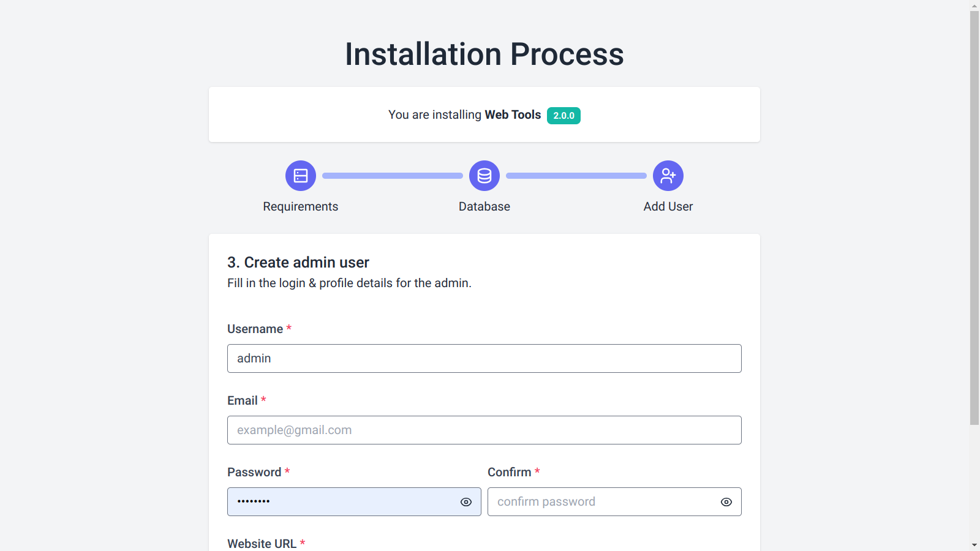The width and height of the screenshot is (980, 551).
Task: Click the Requirements step server icon
Action: tap(300, 176)
